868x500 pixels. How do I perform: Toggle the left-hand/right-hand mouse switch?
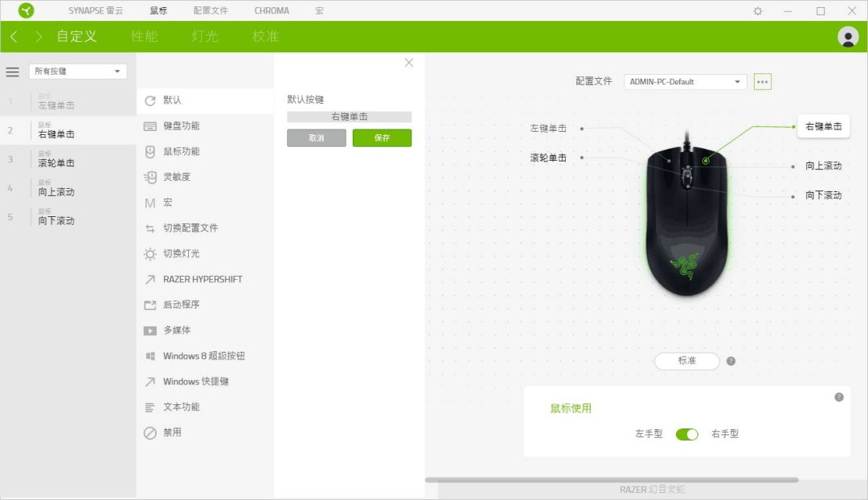pyautogui.click(x=686, y=434)
